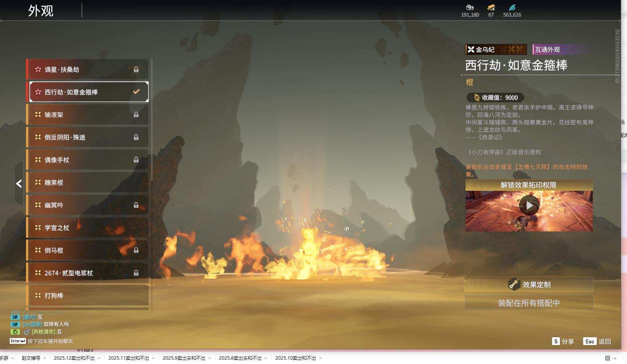Click the green globe channel icon in chat
The image size is (627, 364).
pyautogui.click(x=15, y=332)
